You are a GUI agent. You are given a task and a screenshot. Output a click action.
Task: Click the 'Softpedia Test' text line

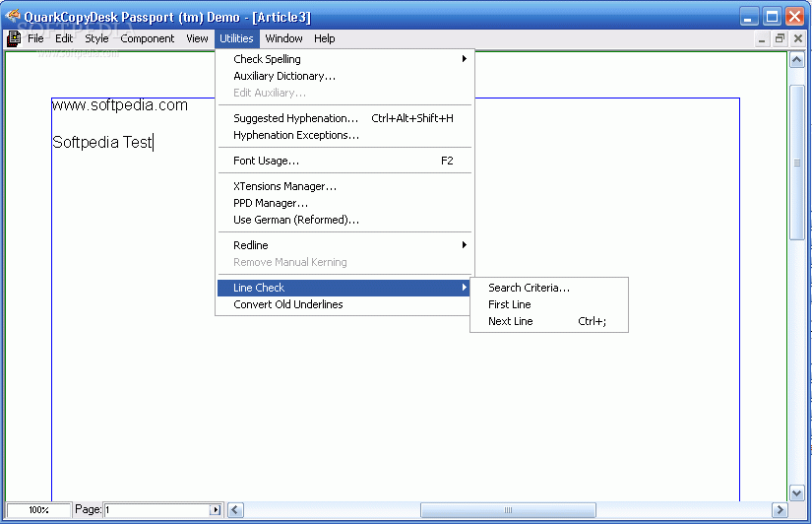pyautogui.click(x=102, y=142)
